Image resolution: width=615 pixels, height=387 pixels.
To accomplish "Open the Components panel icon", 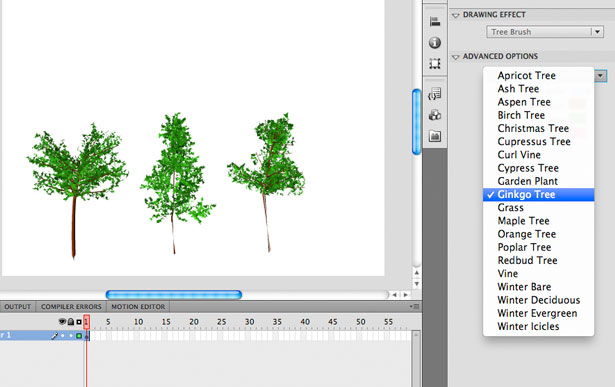I will tap(435, 115).
